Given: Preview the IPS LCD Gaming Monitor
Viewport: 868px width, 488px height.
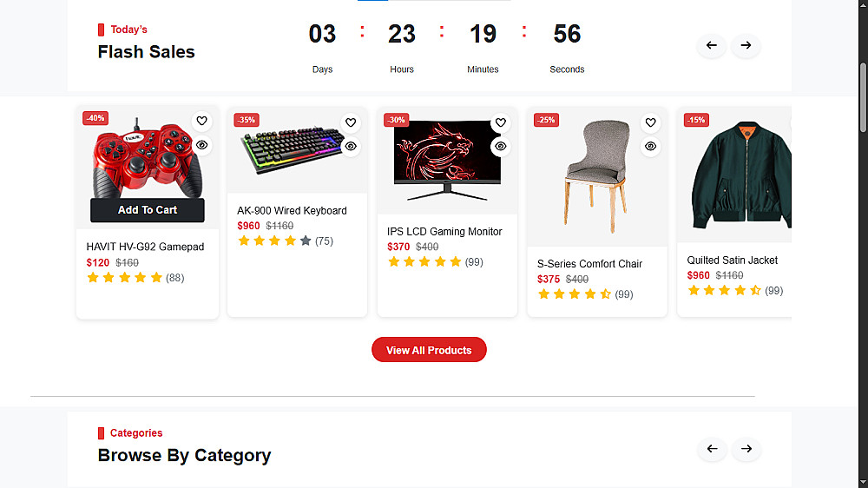Looking at the screenshot, I should (500, 147).
